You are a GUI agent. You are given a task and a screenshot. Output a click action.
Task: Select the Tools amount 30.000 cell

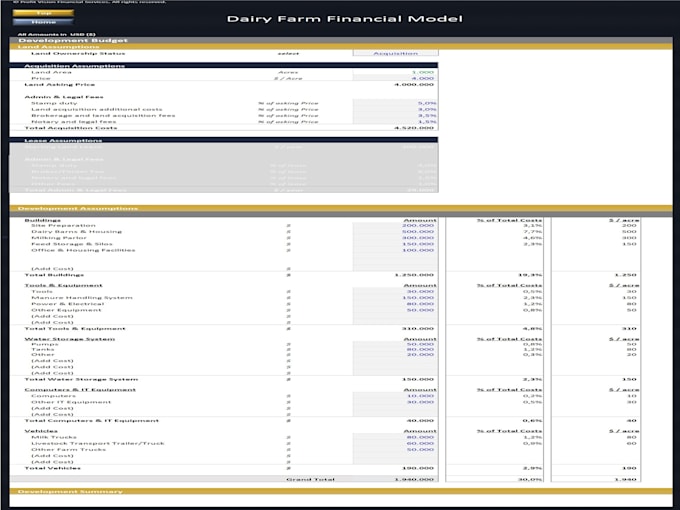pyautogui.click(x=396, y=291)
